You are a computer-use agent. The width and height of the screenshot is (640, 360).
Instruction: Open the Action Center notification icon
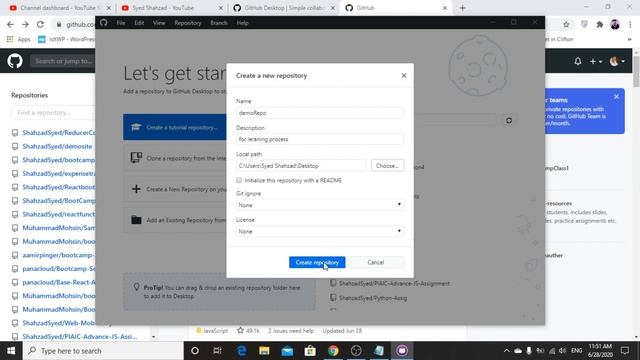[625, 351]
